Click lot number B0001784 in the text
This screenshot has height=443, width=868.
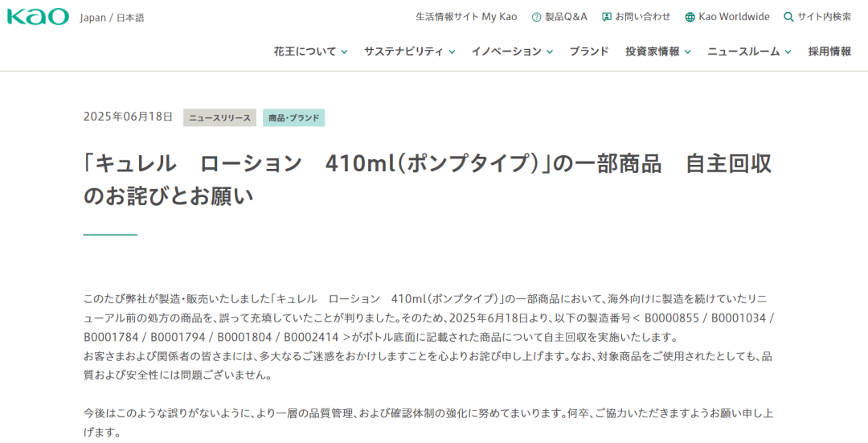(x=110, y=337)
